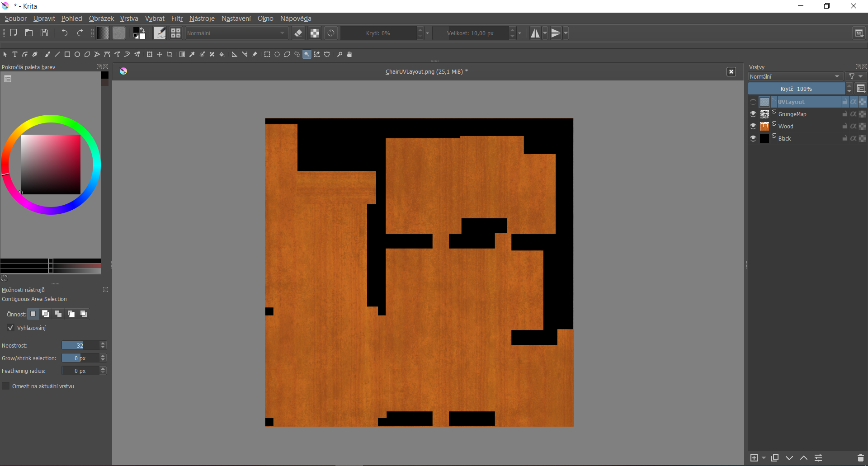
Task: Toggle horizontal mirror mode
Action: 535,33
